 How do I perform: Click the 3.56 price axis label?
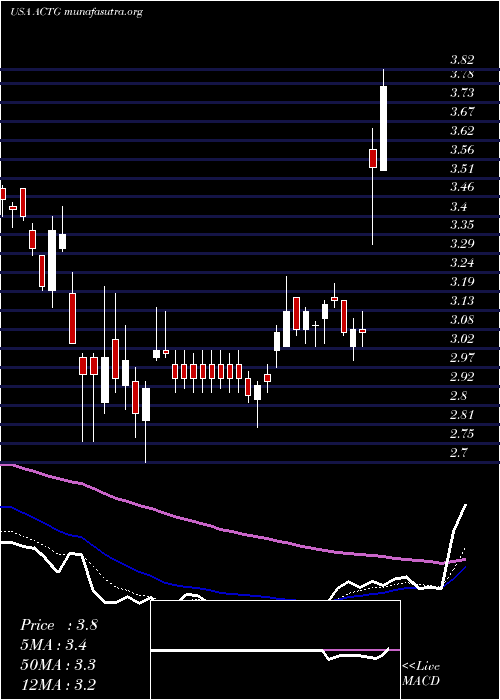pos(462,150)
